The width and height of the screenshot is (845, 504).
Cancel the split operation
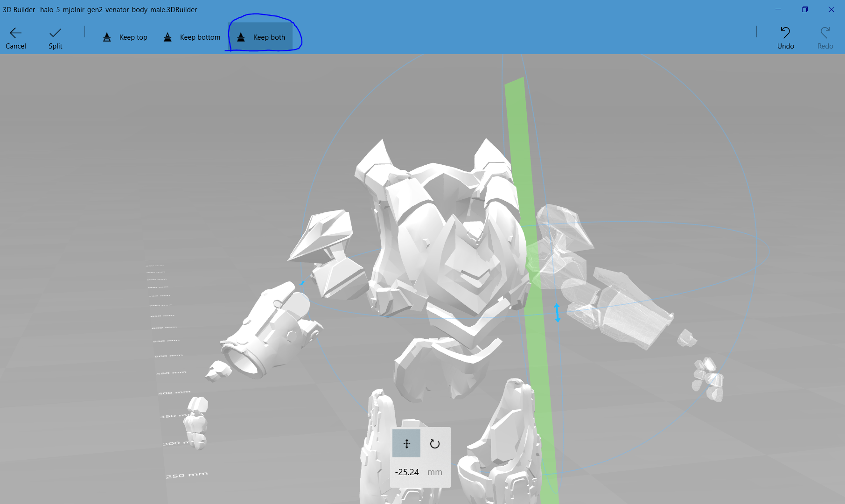16,38
